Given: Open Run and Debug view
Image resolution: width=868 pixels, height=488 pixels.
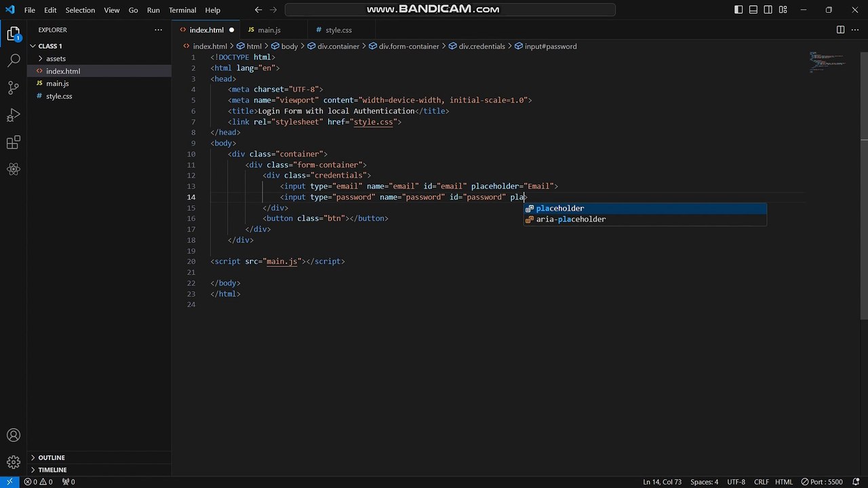Looking at the screenshot, I should pos(14,115).
